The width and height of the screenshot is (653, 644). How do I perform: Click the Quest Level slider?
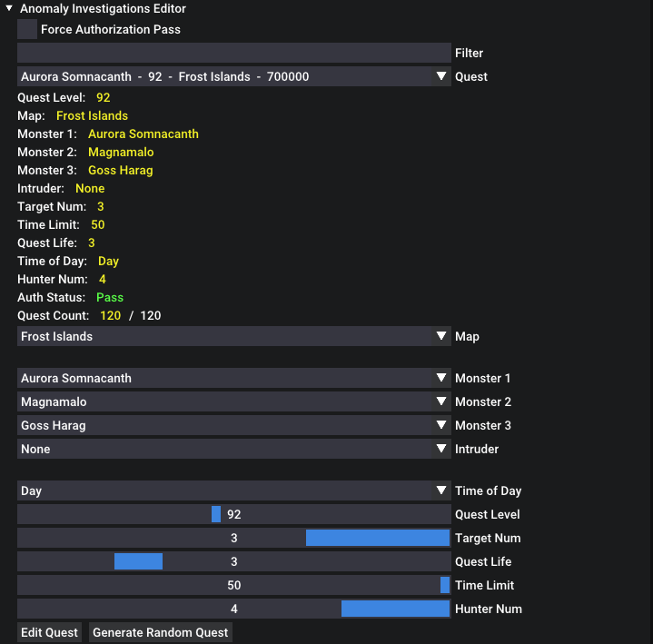pyautogui.click(x=233, y=514)
